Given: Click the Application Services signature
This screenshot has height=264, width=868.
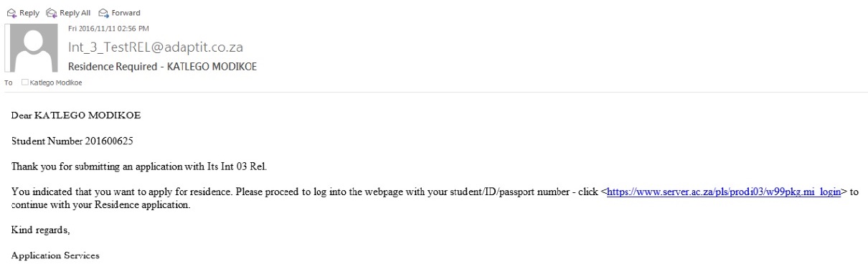Looking at the screenshot, I should pos(55,256).
